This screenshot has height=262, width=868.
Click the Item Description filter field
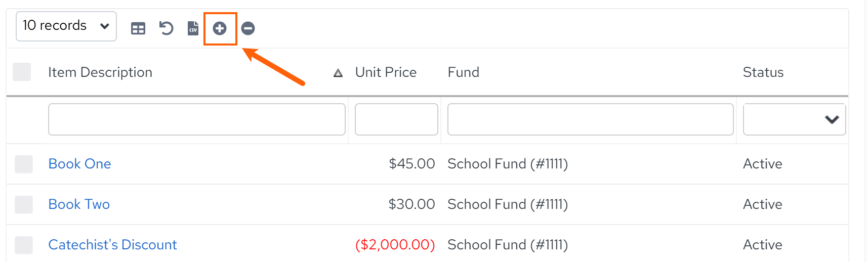click(x=197, y=119)
